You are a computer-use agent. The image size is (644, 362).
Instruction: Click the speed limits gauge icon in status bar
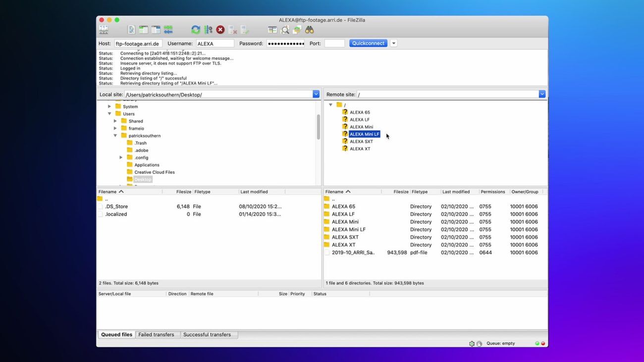pyautogui.click(x=479, y=344)
